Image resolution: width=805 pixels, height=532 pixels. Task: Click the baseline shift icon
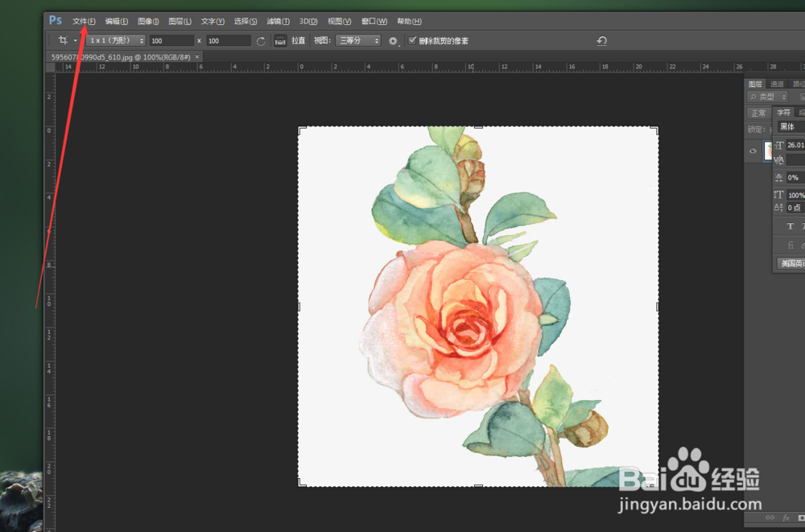(778, 208)
